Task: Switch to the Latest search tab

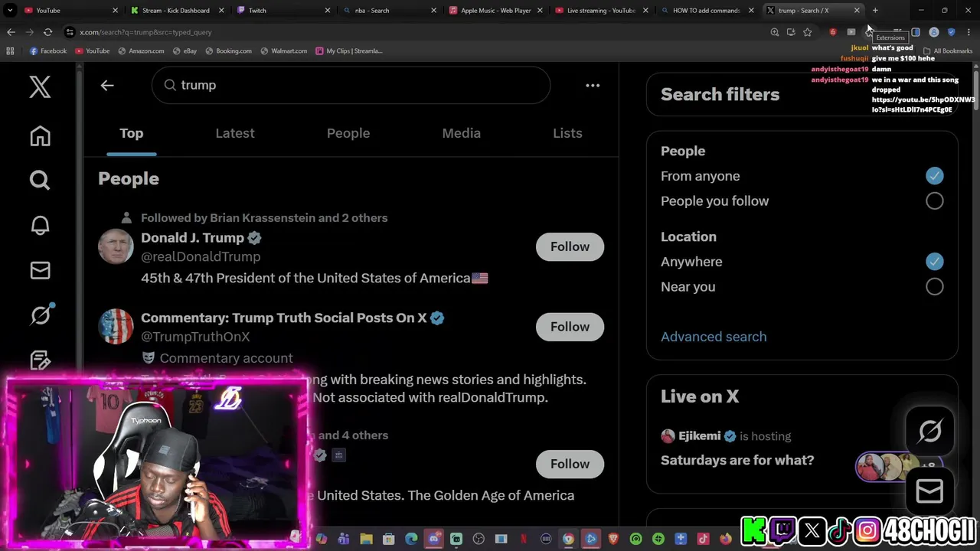Action: tap(235, 133)
